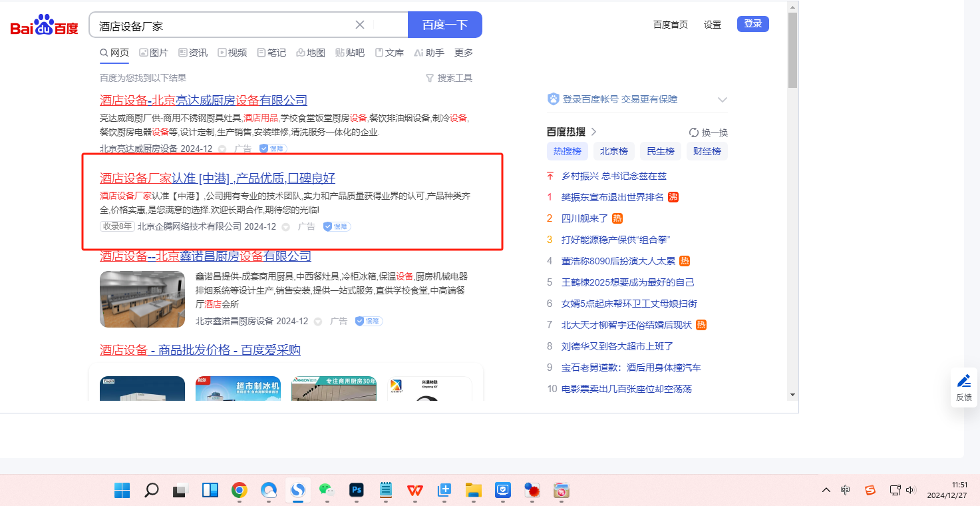Screen dimensions: 980x506
Task: Expand 百度热搜 with its arrow
Action: point(594,132)
